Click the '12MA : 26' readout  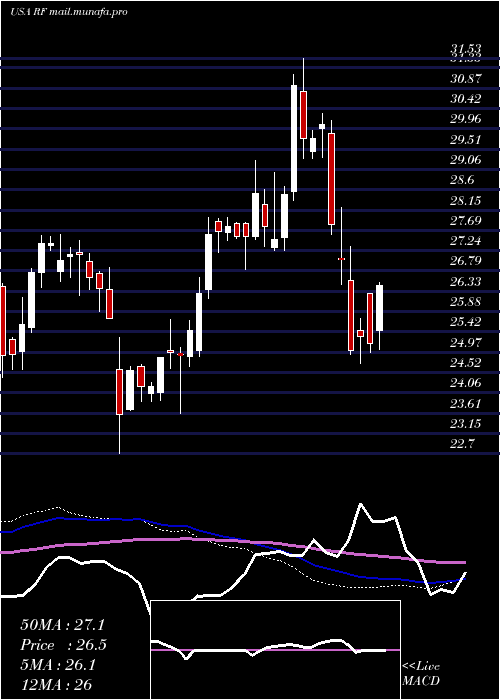(x=56, y=685)
